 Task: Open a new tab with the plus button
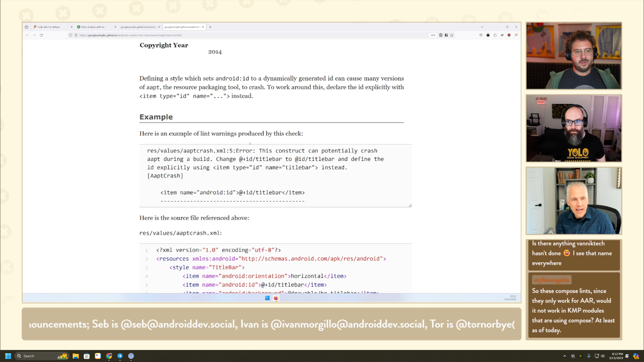(x=210, y=27)
